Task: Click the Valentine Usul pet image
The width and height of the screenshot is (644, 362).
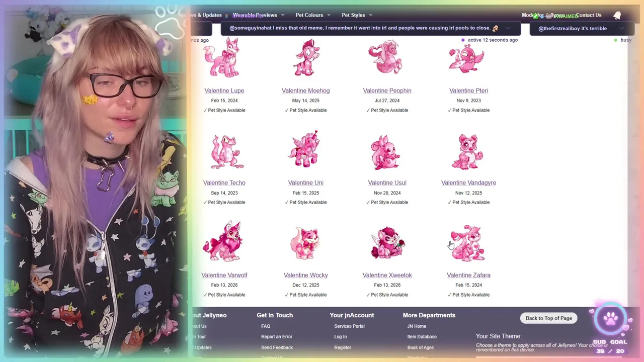Action: 385,152
